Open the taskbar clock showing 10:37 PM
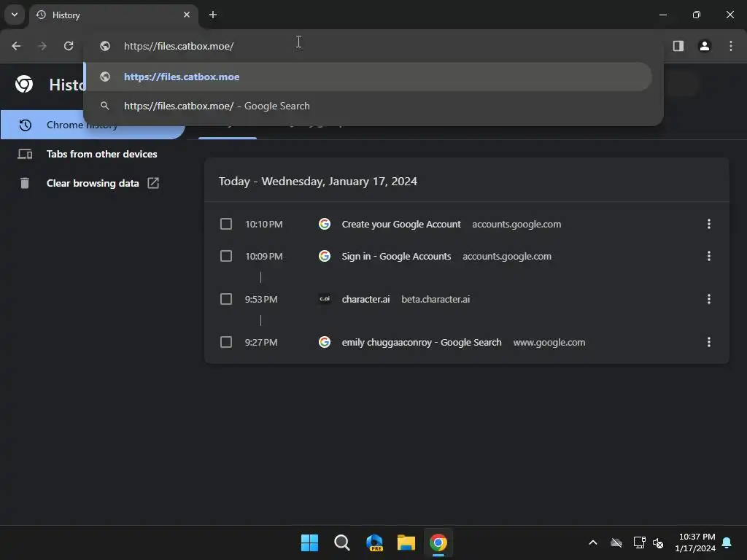 coord(695,542)
